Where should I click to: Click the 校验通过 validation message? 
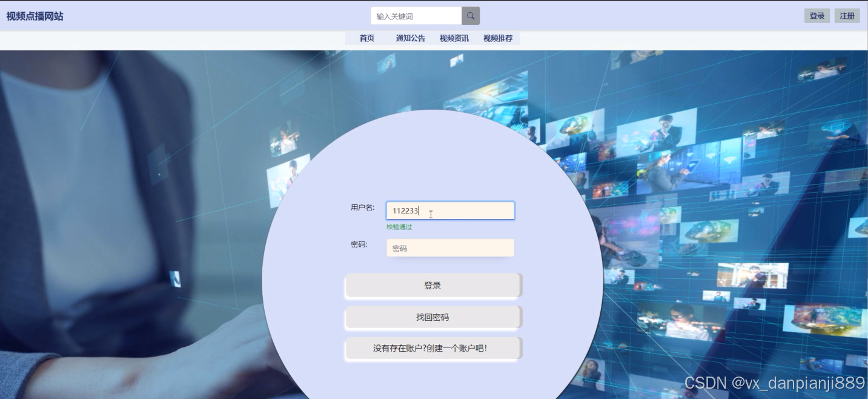(x=399, y=227)
